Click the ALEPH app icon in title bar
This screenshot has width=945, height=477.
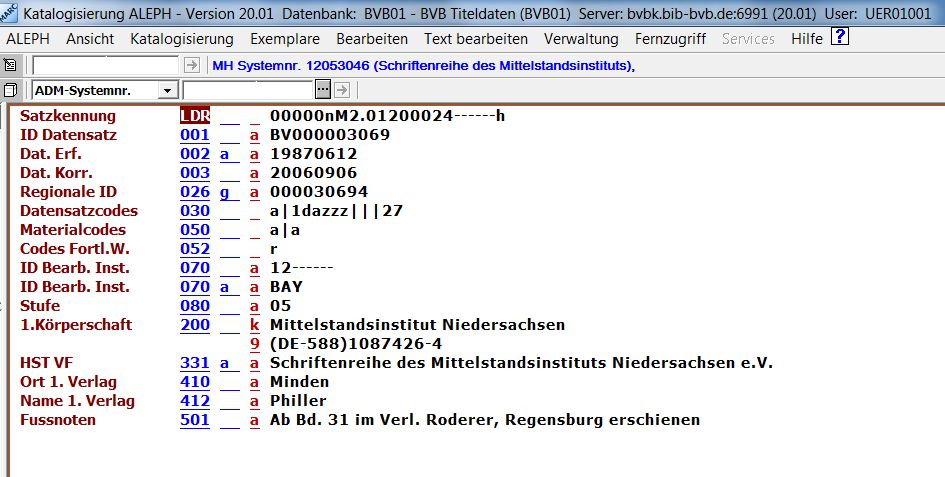click(x=9, y=14)
